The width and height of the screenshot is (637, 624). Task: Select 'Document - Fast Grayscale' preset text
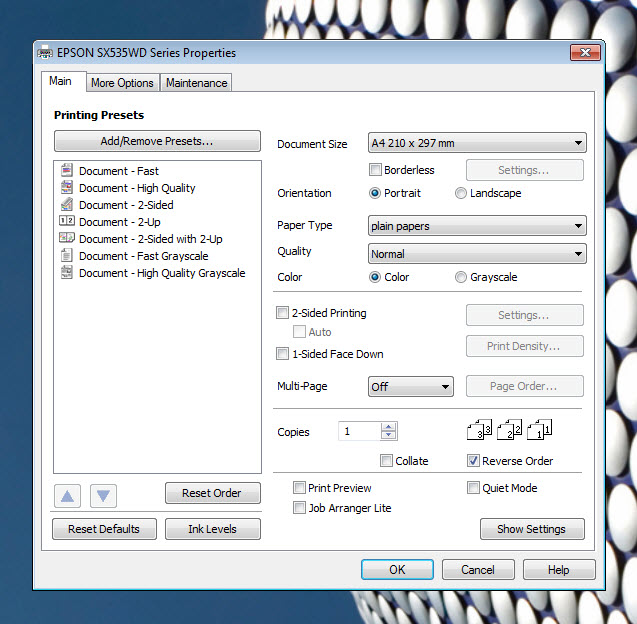point(144,256)
